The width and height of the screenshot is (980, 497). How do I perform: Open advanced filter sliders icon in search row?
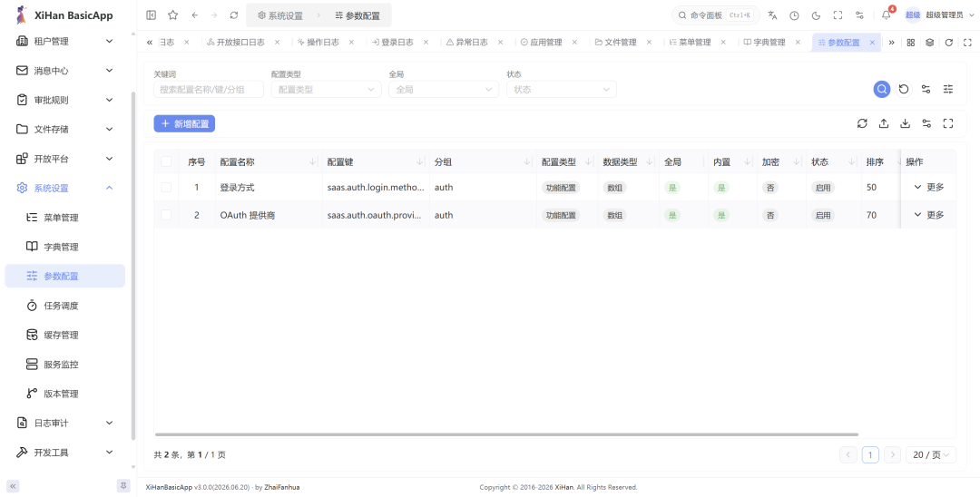click(948, 89)
